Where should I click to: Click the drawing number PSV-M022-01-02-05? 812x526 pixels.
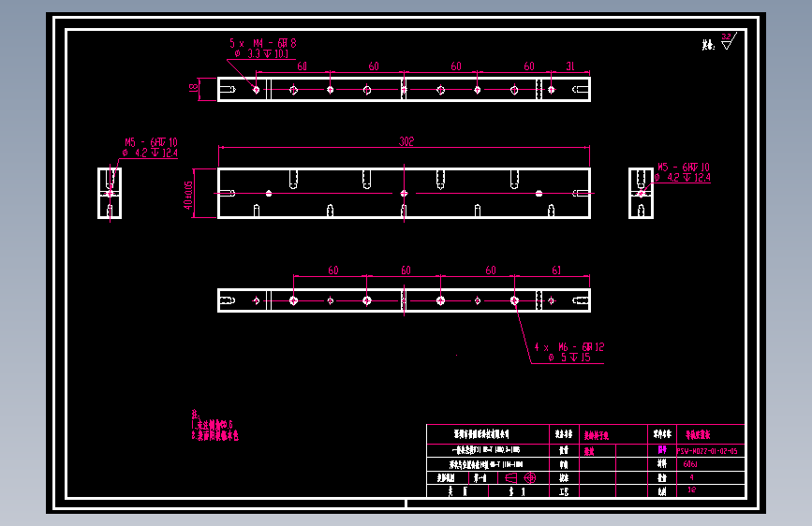[x=707, y=451]
